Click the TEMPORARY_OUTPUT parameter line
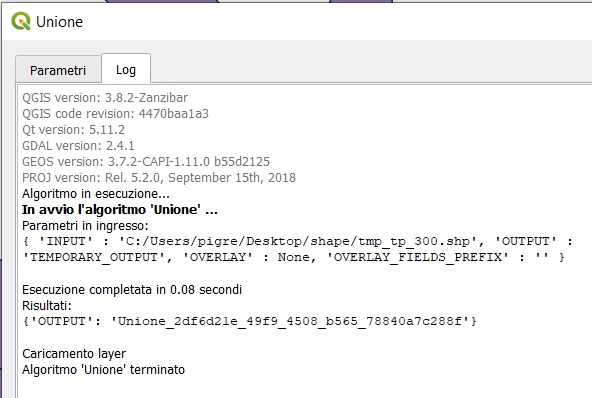The image size is (592, 398). tap(293, 257)
